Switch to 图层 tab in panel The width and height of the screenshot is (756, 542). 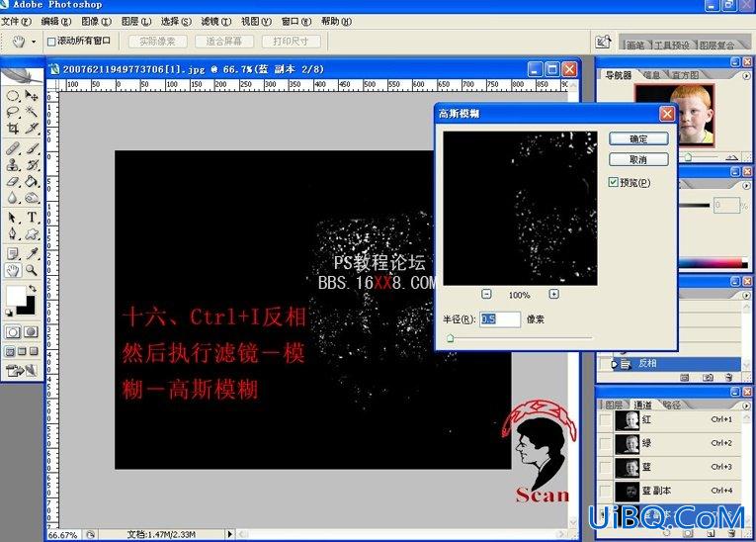pos(614,405)
